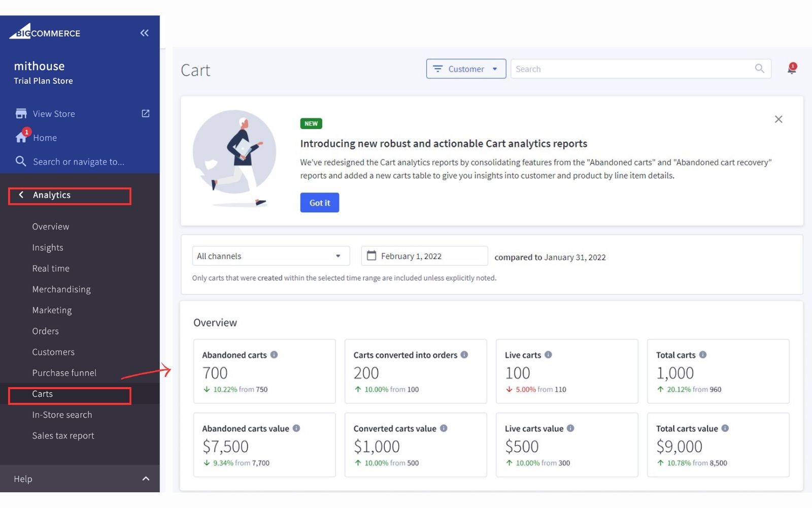Screen dimensions: 812x508
Task: Open the Customer filter dropdown
Action: click(x=466, y=69)
